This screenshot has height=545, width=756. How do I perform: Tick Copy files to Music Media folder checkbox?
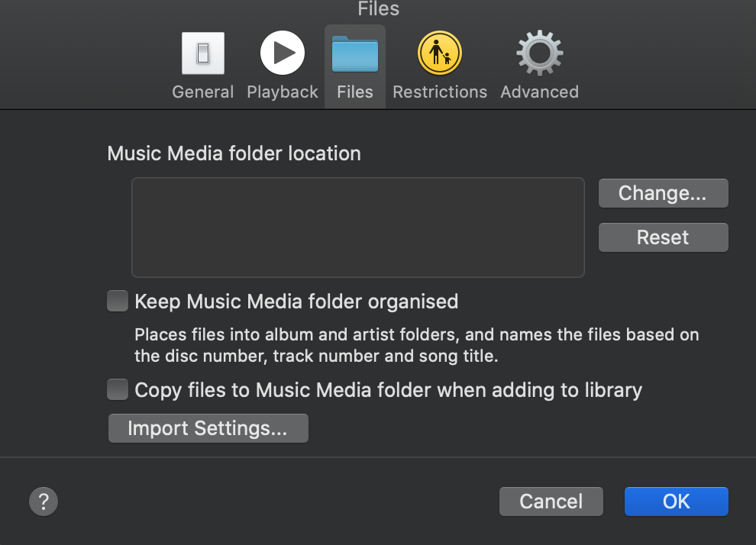118,389
